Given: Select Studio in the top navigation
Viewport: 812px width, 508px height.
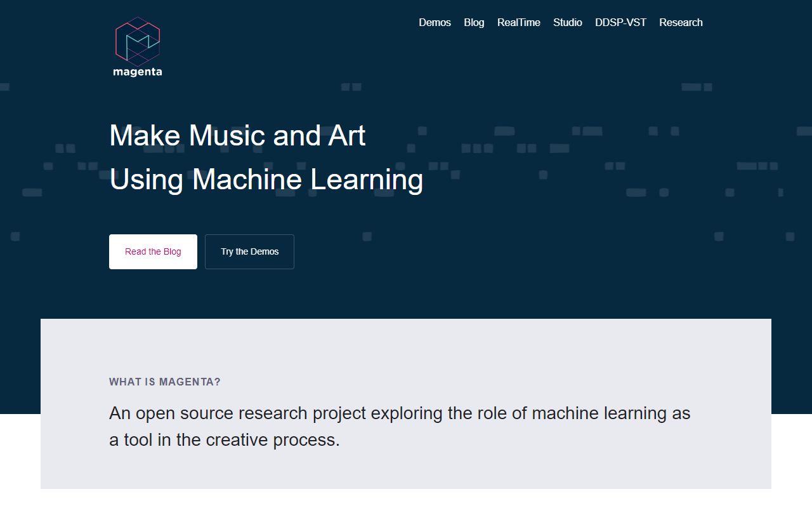Looking at the screenshot, I should click(567, 22).
